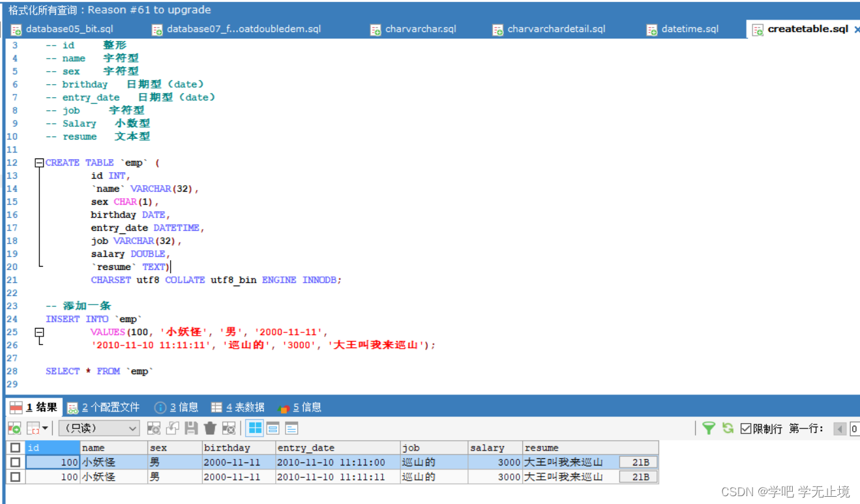Image resolution: width=860 pixels, height=504 pixels.
Task: Check the row with entry_date 11:11:00
Action: [x=15, y=462]
